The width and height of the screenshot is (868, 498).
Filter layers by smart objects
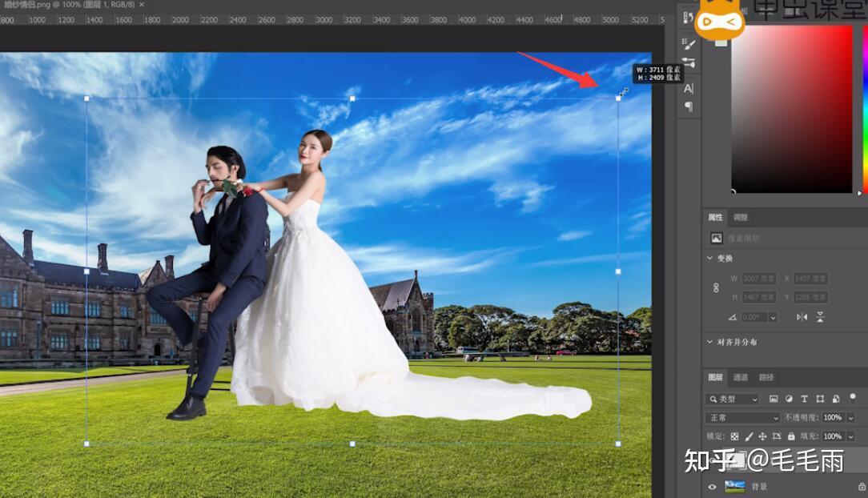tap(836, 399)
